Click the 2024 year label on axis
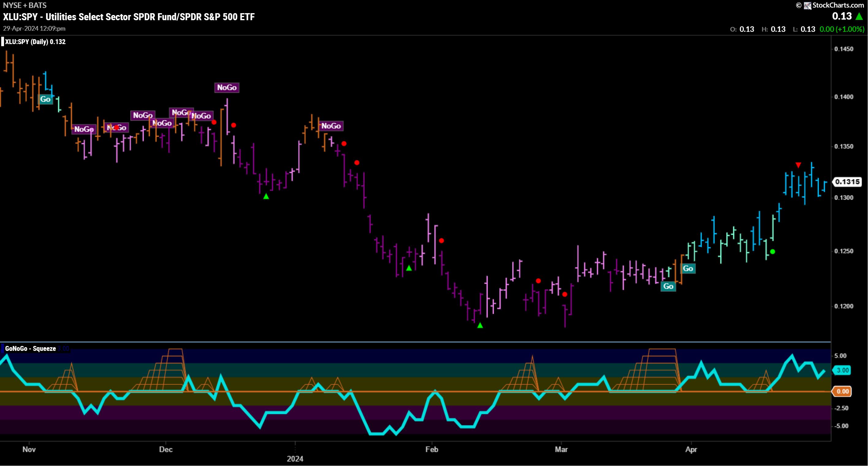The height and width of the screenshot is (466, 868). tap(295, 459)
